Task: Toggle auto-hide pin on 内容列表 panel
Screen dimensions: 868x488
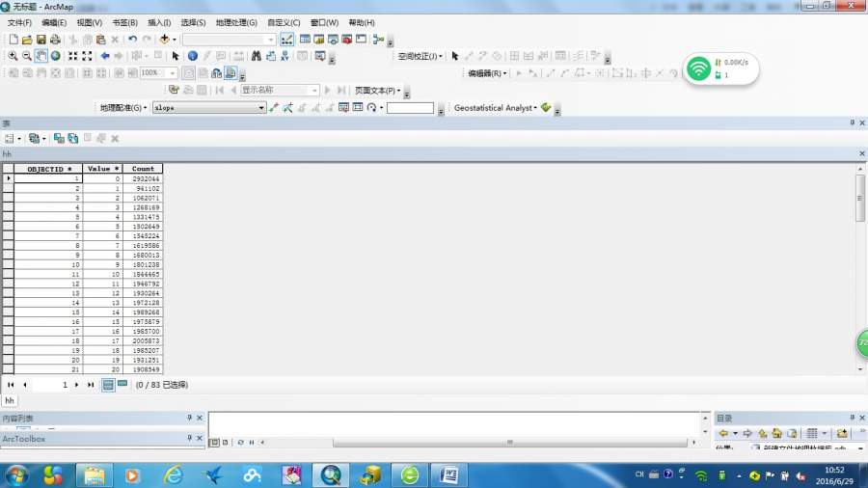Action: click(x=189, y=418)
